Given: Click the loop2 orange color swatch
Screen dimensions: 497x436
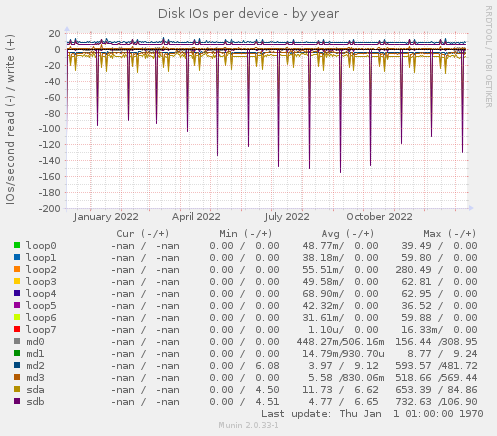Looking at the screenshot, I should click(17, 269).
